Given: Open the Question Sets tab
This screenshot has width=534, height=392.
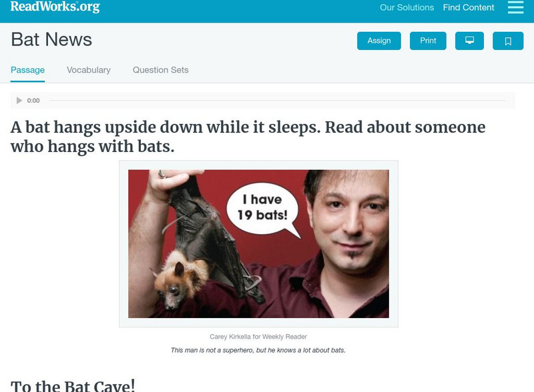Looking at the screenshot, I should click(x=160, y=70).
